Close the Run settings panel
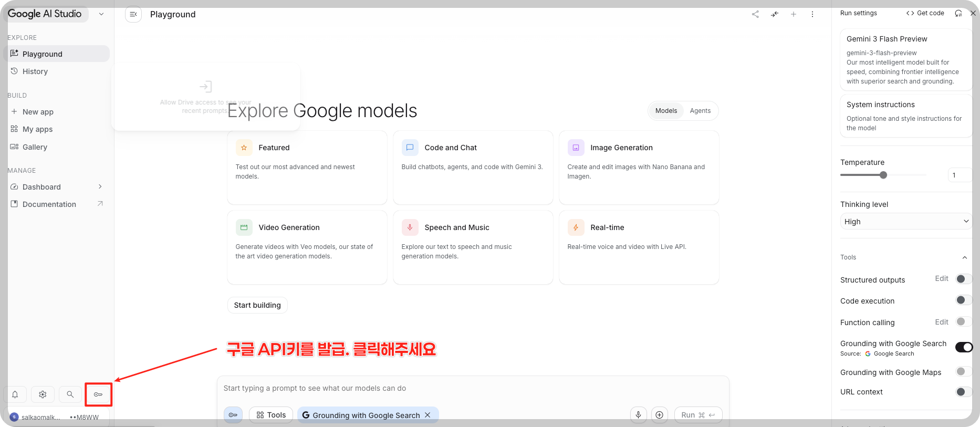980x427 pixels. [x=973, y=13]
